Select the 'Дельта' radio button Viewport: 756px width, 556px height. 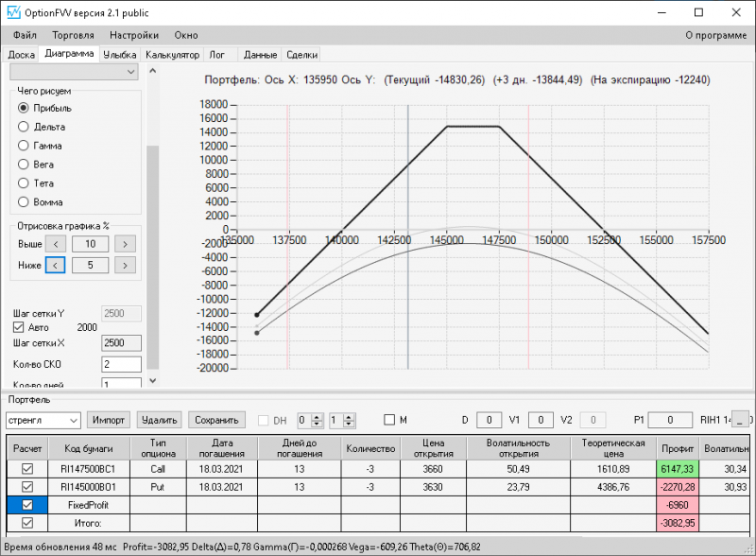point(25,127)
